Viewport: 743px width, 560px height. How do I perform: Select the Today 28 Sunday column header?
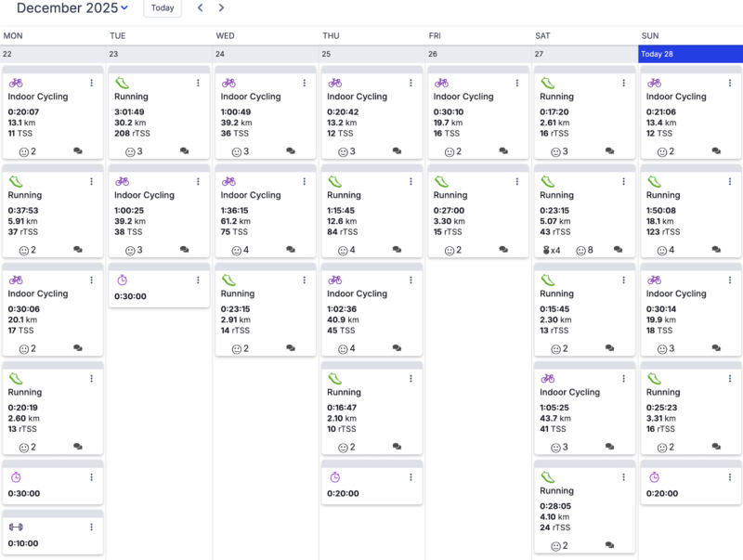[x=690, y=54]
